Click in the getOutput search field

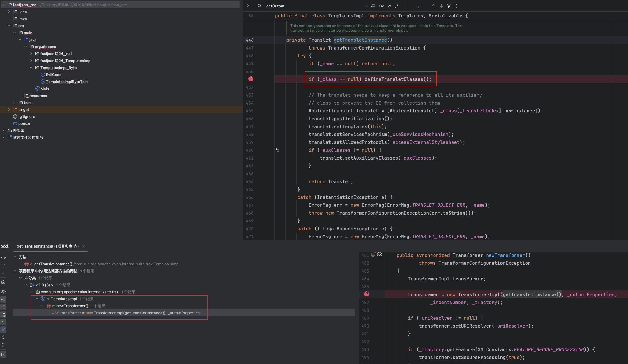coord(314,6)
